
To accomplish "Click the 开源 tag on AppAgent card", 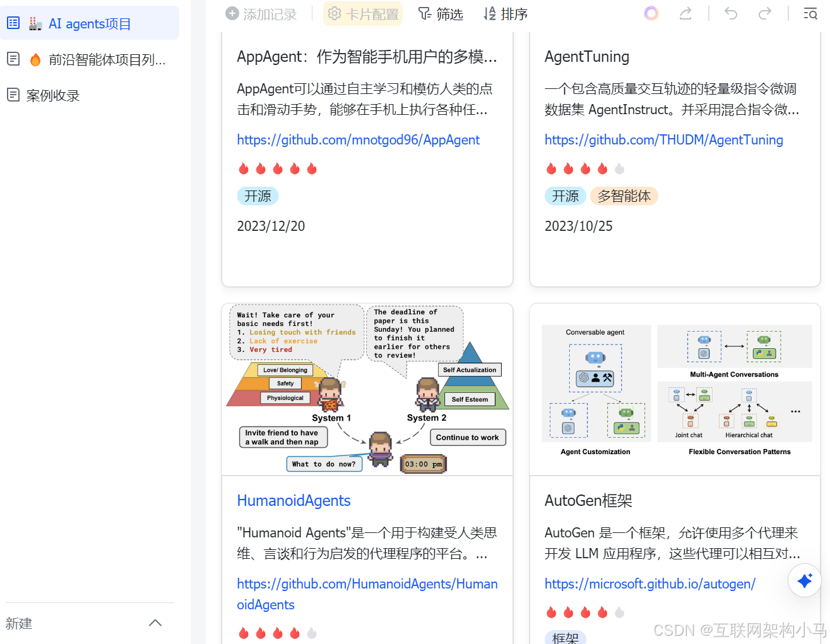I will (258, 196).
